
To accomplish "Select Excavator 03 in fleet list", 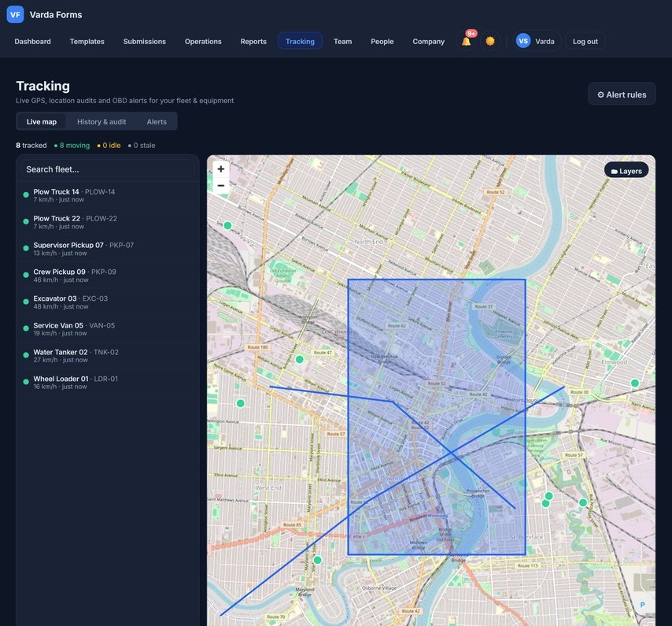I will coord(108,302).
